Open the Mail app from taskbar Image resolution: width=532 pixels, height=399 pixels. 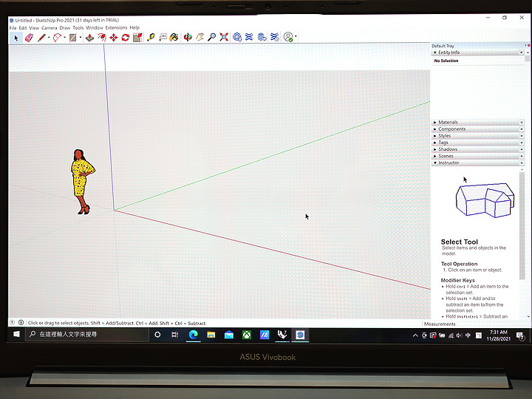tap(229, 335)
